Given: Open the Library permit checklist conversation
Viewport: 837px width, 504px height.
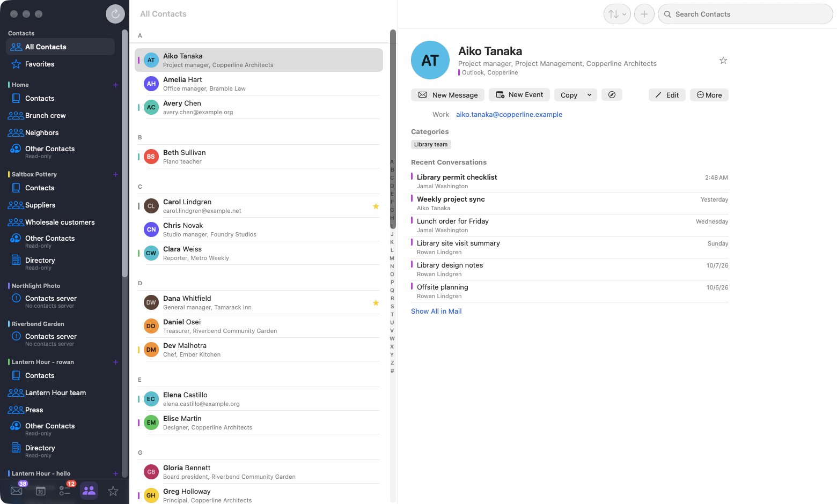Looking at the screenshot, I should pyautogui.click(x=569, y=181).
